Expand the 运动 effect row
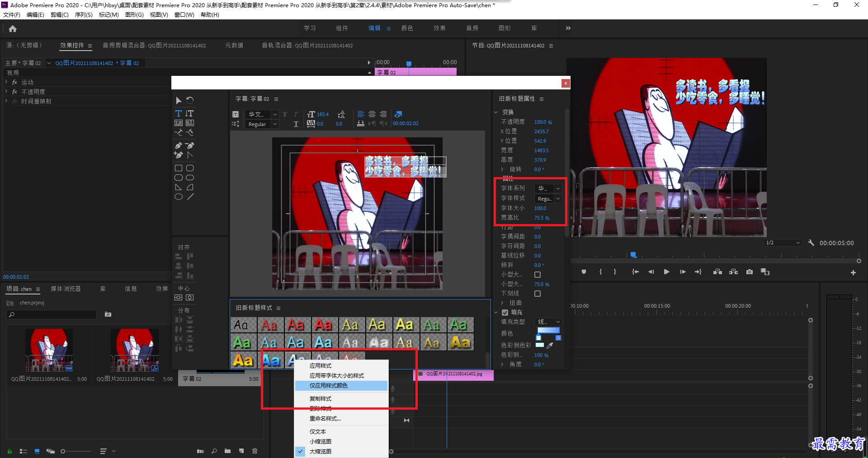The image size is (868, 458). (x=6, y=82)
